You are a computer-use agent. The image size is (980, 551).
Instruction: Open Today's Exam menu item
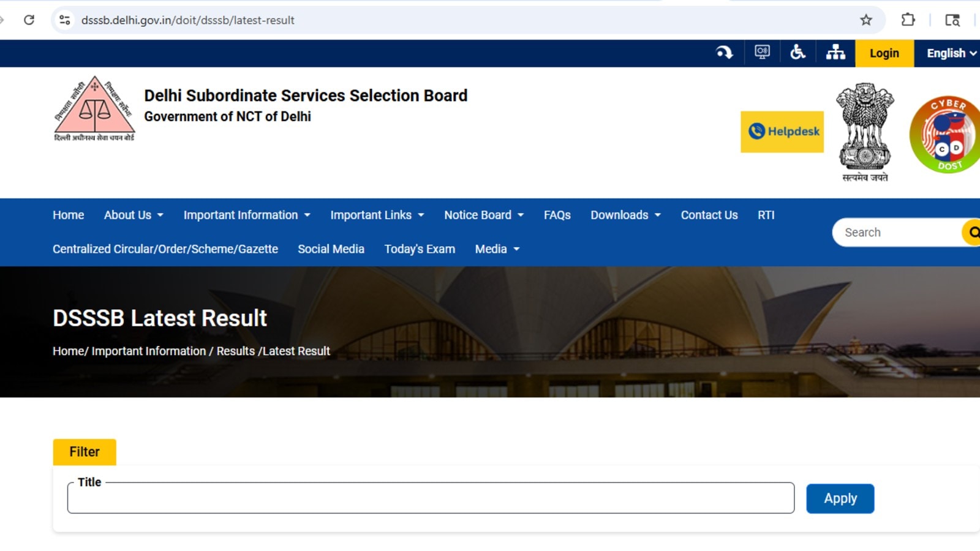click(x=420, y=249)
